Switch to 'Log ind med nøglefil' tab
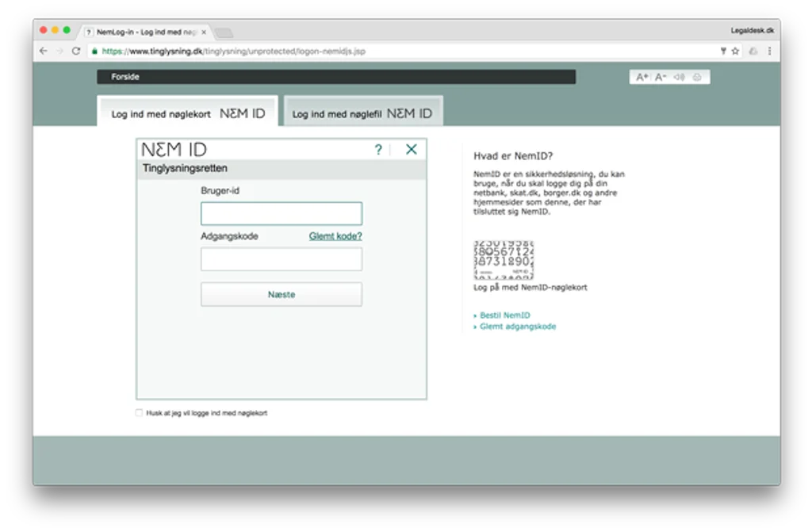Image resolution: width=812 pixels, height=532 pixels. point(363,111)
